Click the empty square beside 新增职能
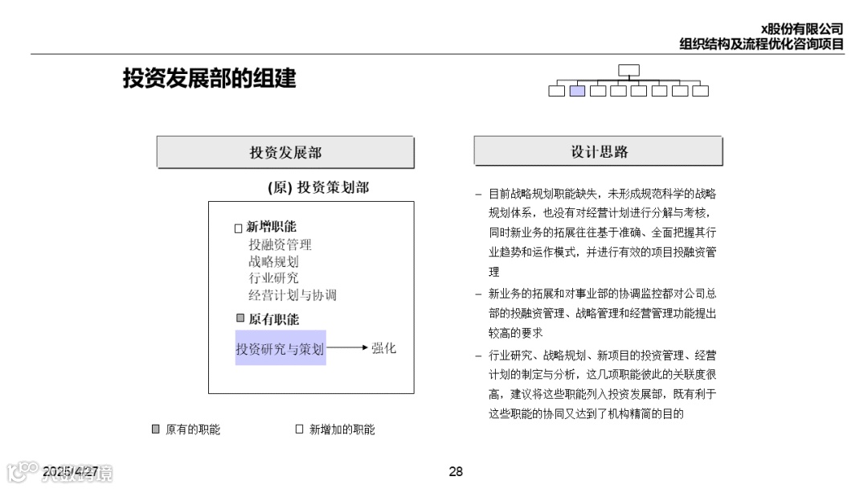Image resolution: width=868 pixels, height=489 pixels. (239, 228)
